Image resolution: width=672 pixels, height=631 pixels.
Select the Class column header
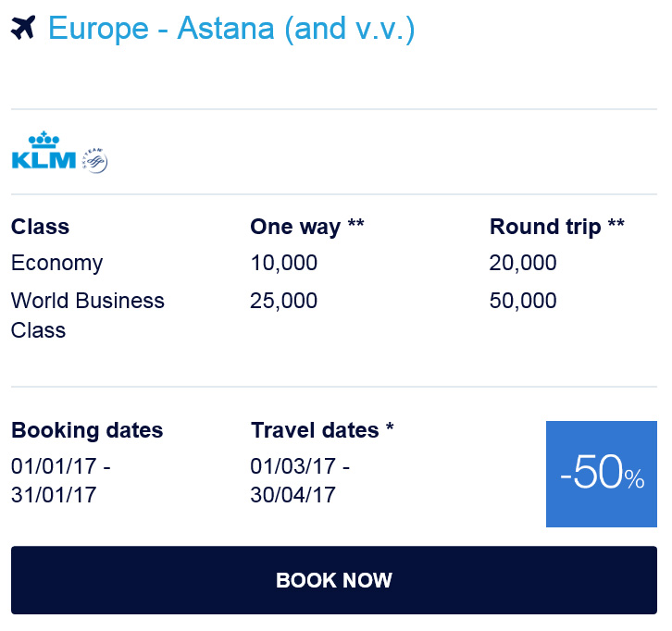coord(40,227)
